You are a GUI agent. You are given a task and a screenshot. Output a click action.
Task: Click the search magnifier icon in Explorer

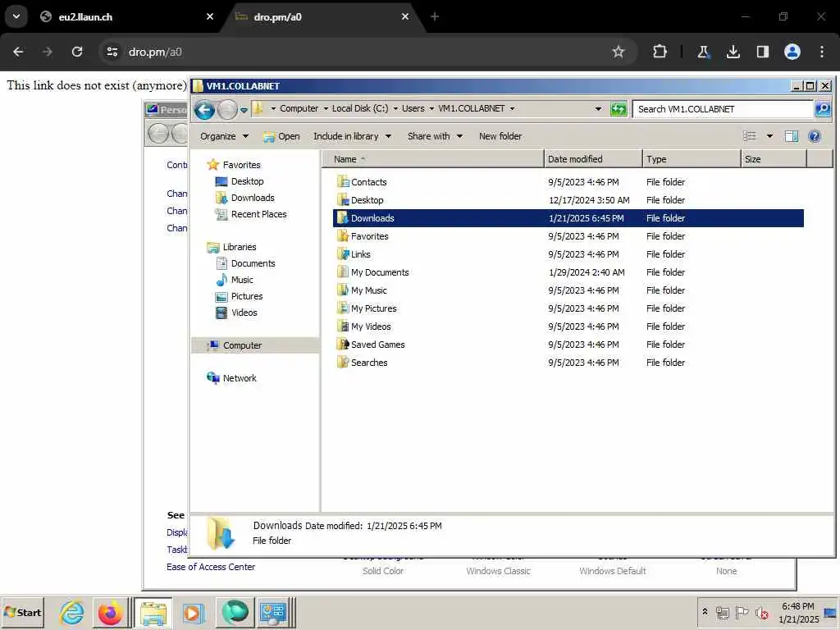pos(822,109)
